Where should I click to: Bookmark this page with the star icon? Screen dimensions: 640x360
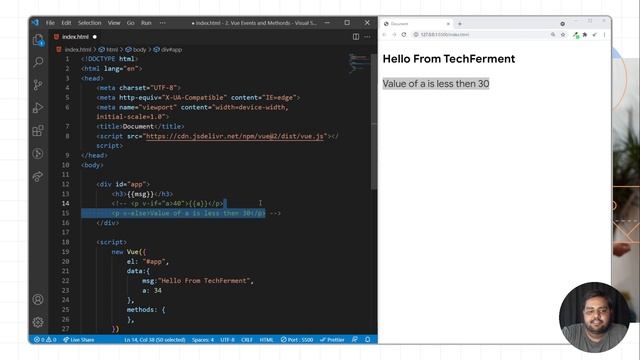click(x=563, y=35)
